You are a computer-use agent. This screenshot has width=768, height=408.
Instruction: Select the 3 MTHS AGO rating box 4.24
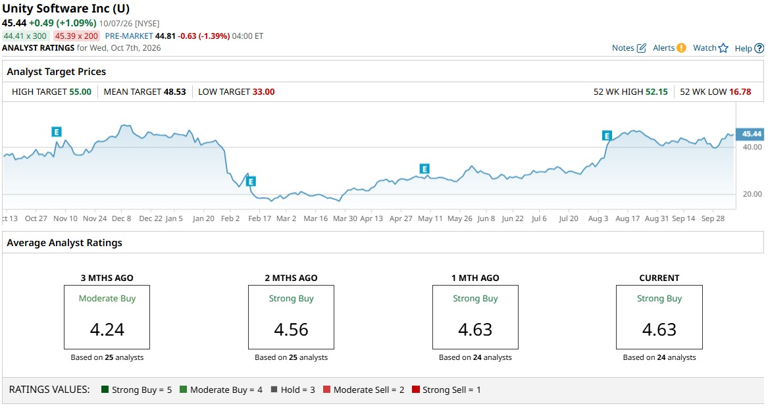107,317
